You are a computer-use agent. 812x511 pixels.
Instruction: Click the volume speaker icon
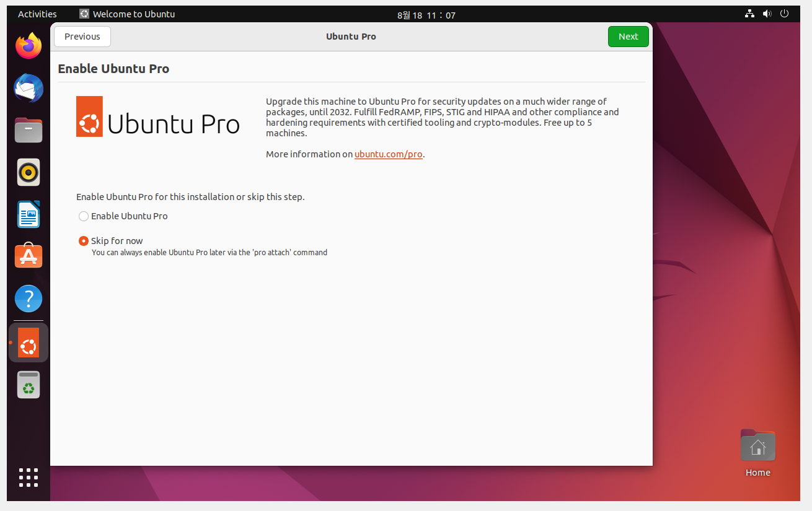(x=767, y=14)
